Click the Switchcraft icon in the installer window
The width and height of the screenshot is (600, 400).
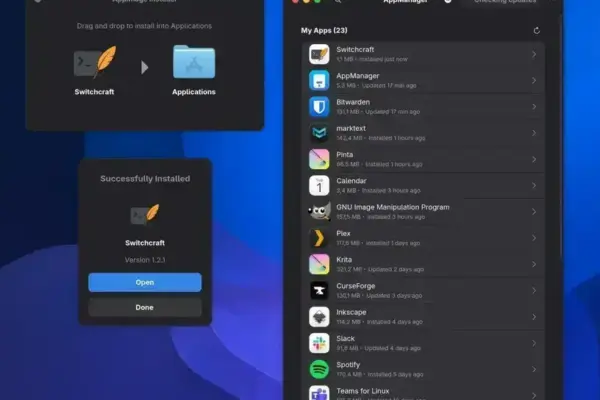coord(95,62)
